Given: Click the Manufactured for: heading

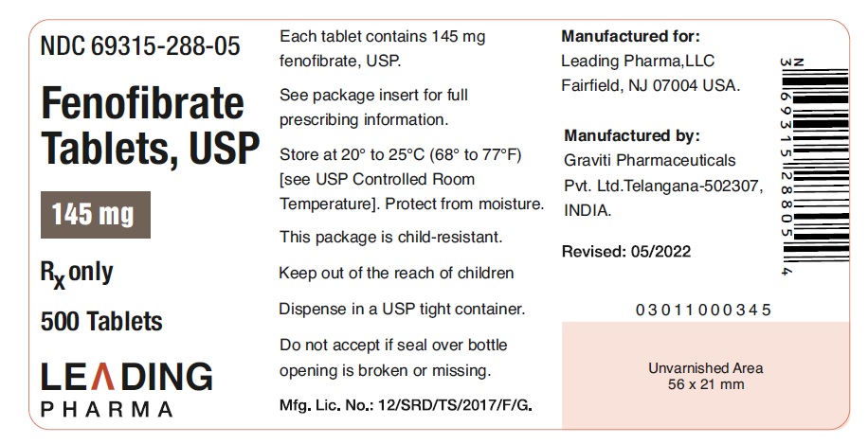Looking at the screenshot, I should pyautogui.click(x=630, y=37).
